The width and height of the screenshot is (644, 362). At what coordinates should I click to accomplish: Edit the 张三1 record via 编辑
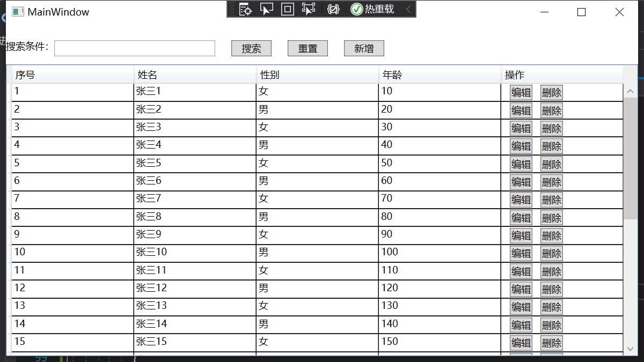point(521,92)
